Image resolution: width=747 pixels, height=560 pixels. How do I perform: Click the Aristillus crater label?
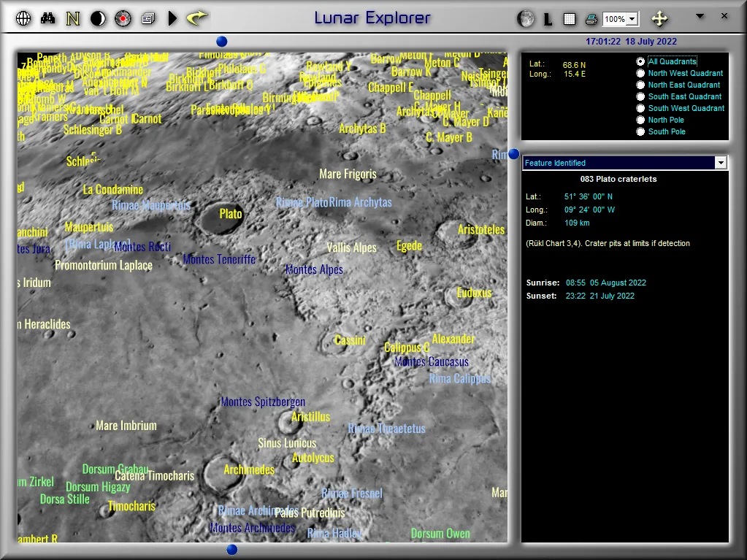coord(310,417)
